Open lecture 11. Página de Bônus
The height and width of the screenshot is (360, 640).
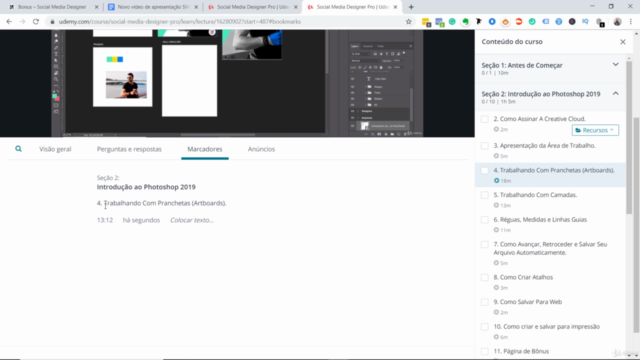[x=521, y=351]
